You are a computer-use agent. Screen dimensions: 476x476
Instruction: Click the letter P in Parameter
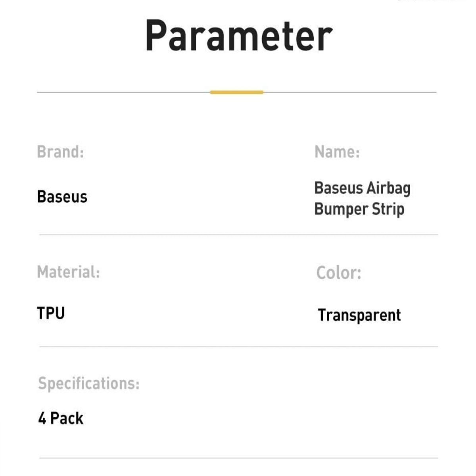pyautogui.click(x=155, y=36)
